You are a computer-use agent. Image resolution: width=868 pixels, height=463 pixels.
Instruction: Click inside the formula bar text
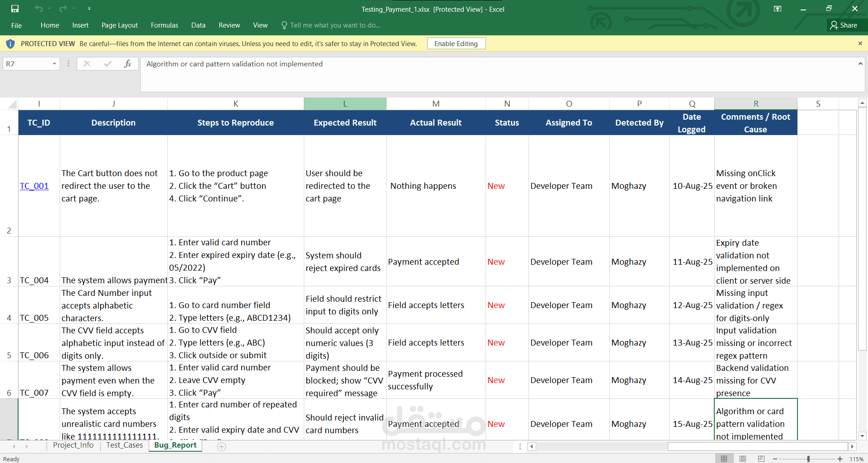(235, 64)
